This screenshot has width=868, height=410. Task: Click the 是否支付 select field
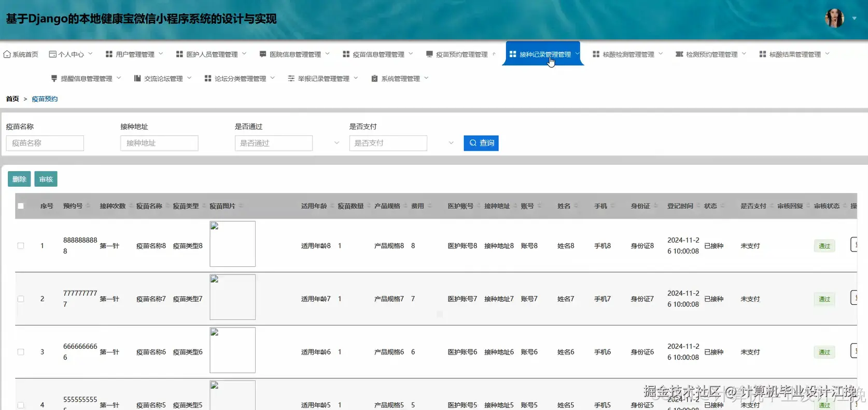click(388, 143)
